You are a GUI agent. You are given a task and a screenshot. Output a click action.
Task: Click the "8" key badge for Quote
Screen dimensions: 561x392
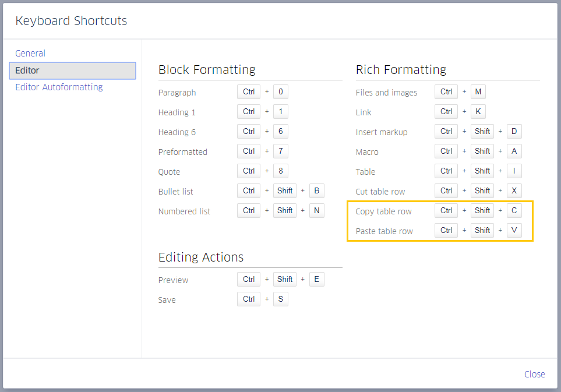pyautogui.click(x=280, y=171)
